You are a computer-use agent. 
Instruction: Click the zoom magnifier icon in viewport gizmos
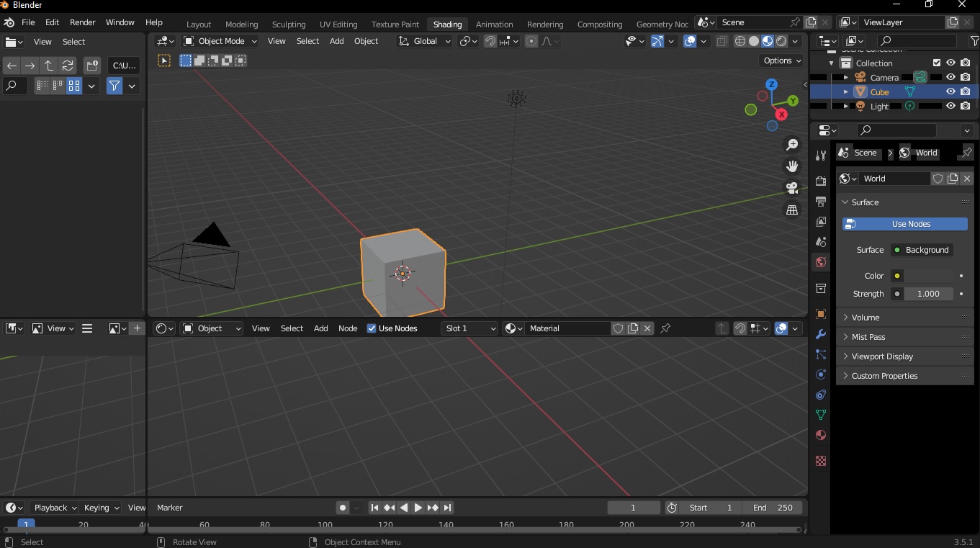click(x=791, y=144)
